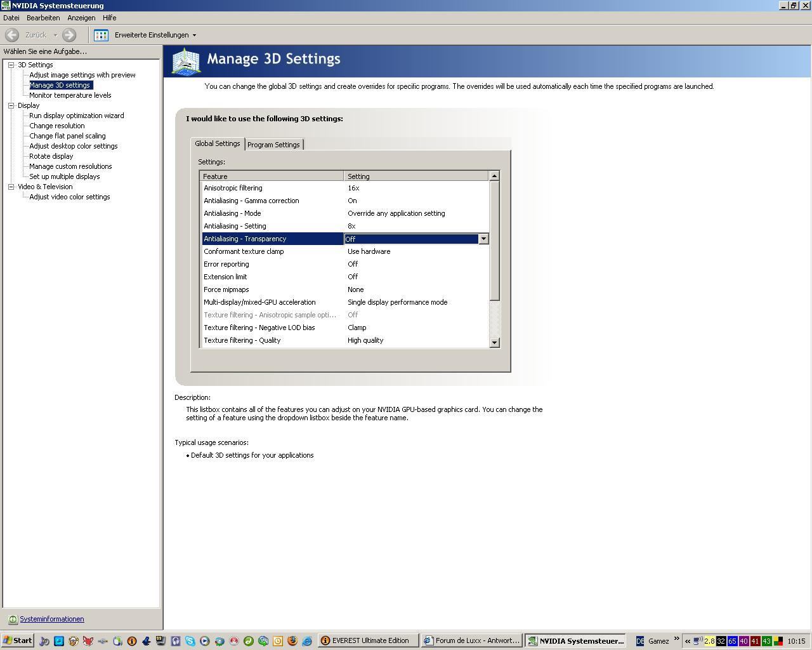Open the Hilfe menu
This screenshot has width=812, height=650.
pyautogui.click(x=110, y=18)
